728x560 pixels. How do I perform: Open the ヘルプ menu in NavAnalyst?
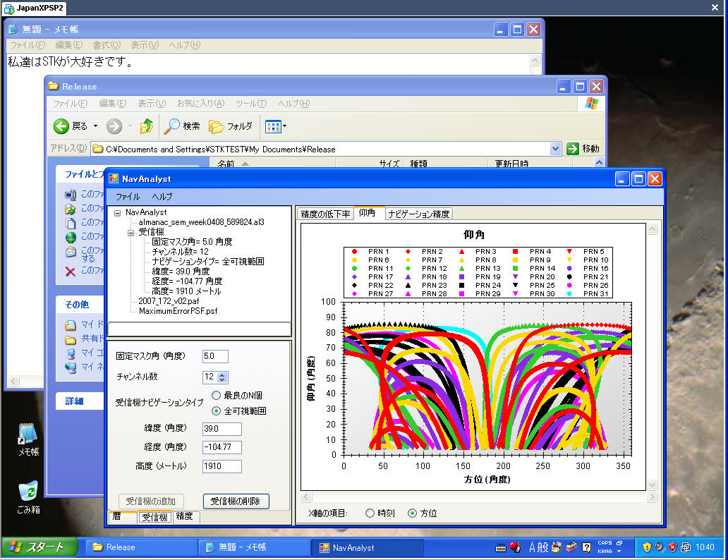click(162, 196)
